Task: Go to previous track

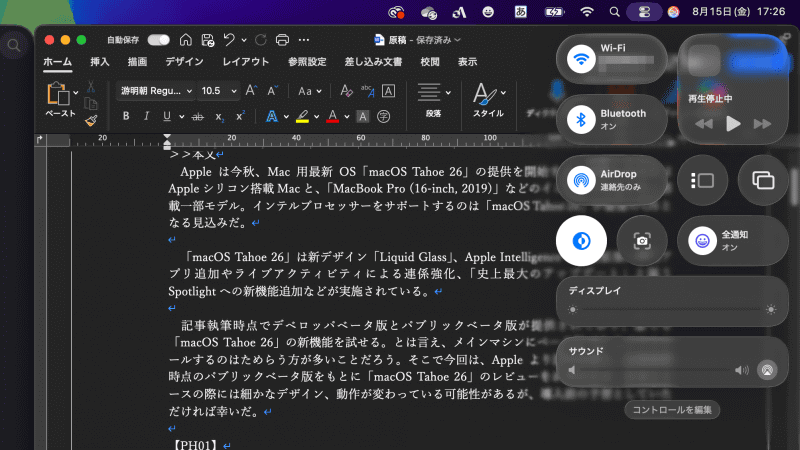Action: pyautogui.click(x=704, y=124)
